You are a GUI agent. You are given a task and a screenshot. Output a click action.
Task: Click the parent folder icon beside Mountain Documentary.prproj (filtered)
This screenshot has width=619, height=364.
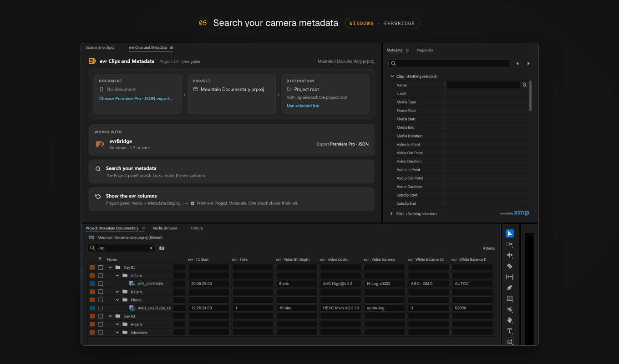91,238
